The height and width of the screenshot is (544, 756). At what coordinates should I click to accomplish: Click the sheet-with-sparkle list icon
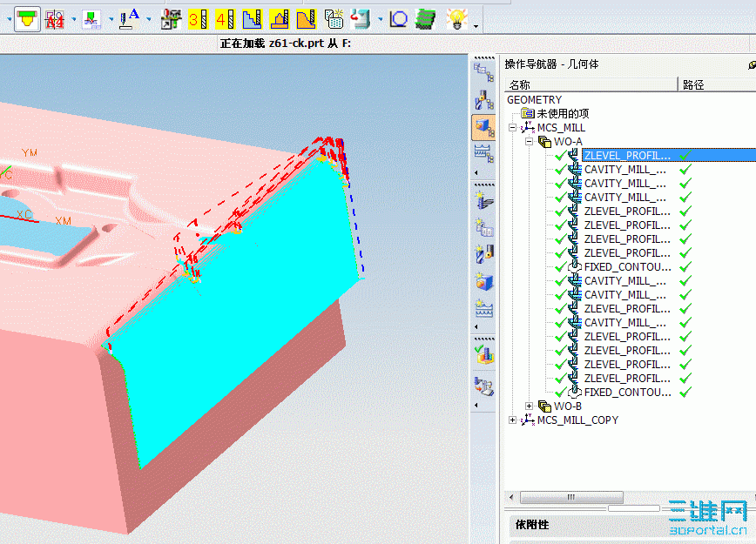(334, 20)
